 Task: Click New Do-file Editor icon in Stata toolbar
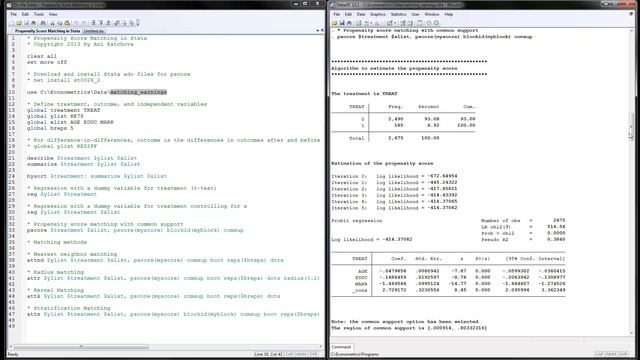click(389, 23)
